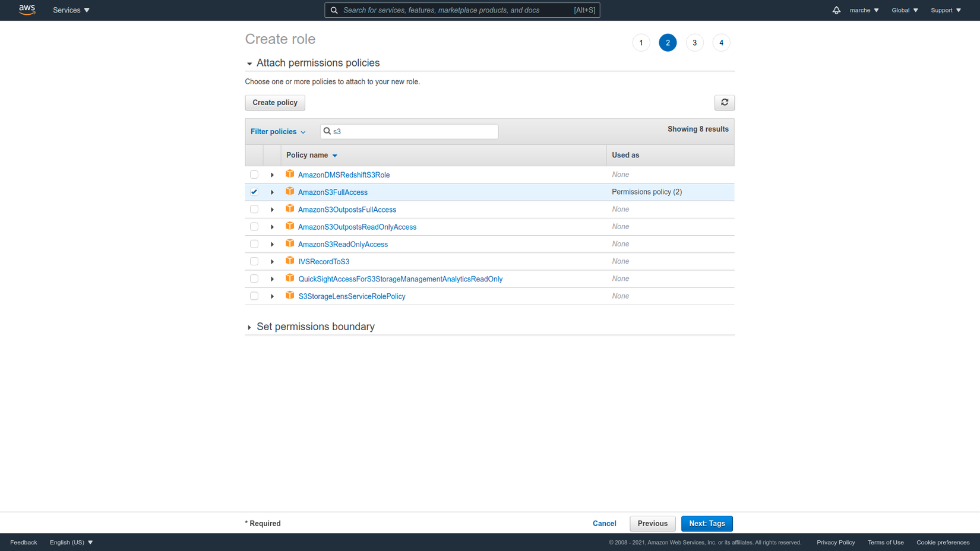980x551 pixels.
Task: Click Next: Tags
Action: coord(707,524)
